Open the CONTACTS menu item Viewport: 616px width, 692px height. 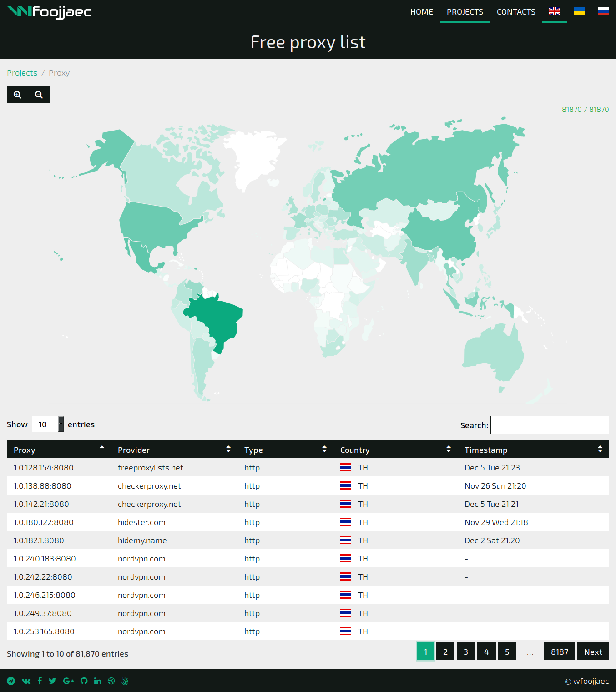coord(516,12)
